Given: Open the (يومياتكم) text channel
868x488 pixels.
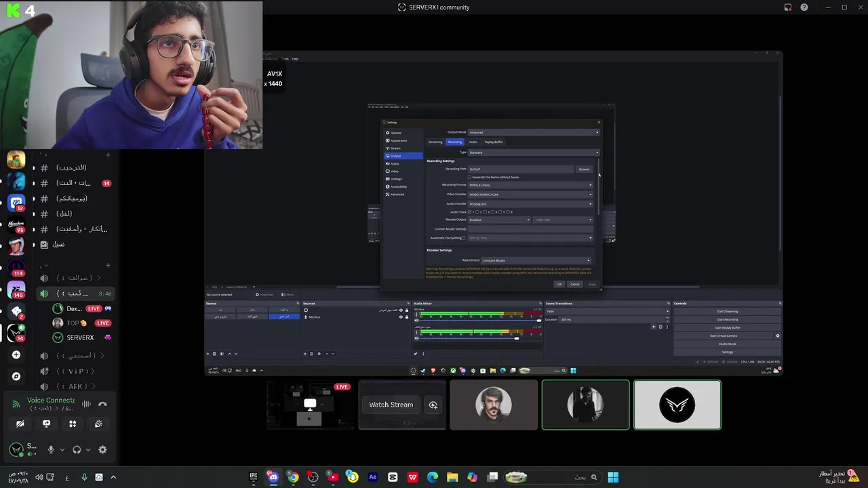Looking at the screenshot, I should [73, 199].
